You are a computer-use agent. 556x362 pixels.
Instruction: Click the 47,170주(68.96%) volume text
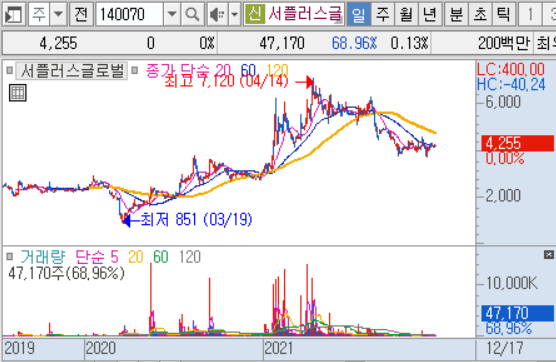tap(66, 273)
